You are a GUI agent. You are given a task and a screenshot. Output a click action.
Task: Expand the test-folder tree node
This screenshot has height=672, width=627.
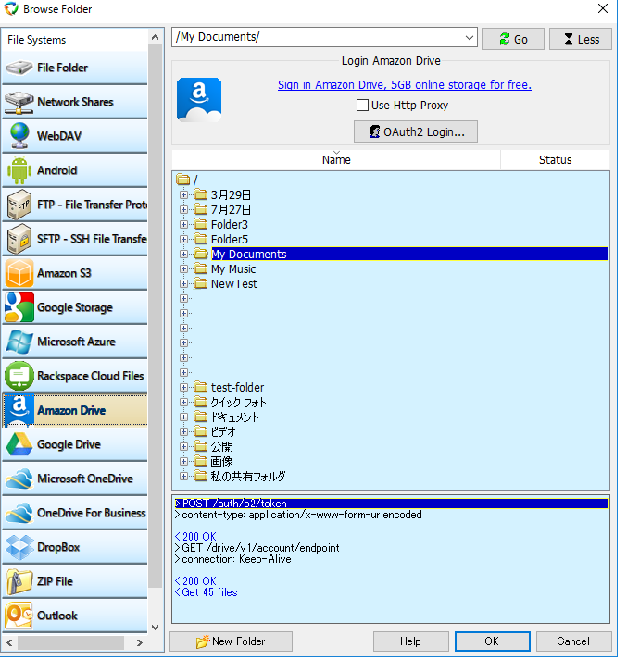183,388
